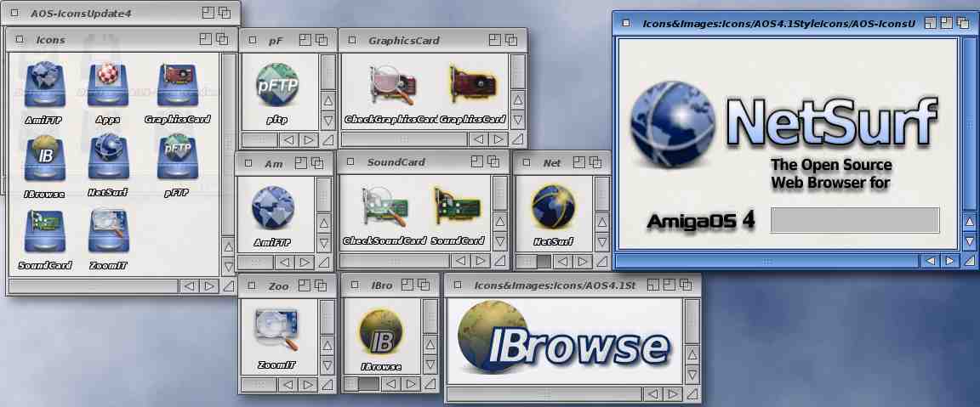The width and height of the screenshot is (980, 407).
Task: Select SoundCard icon in SoundCard window
Action: tap(458, 216)
